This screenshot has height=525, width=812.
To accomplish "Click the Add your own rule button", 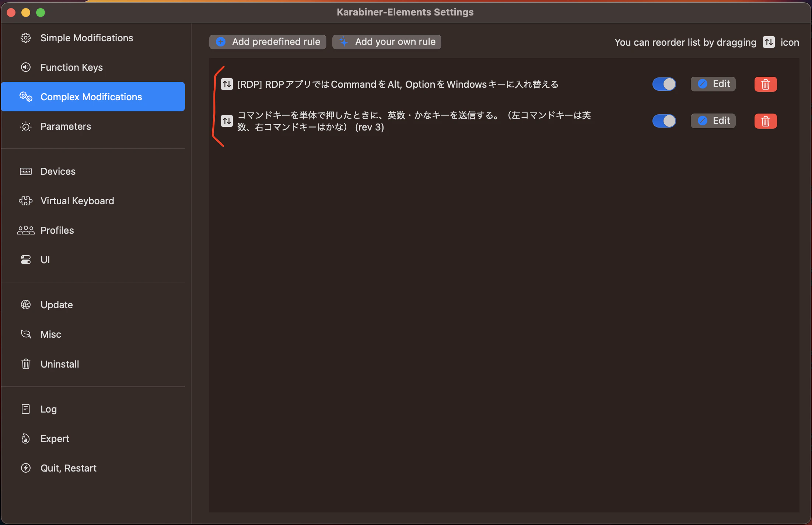I will pos(386,42).
